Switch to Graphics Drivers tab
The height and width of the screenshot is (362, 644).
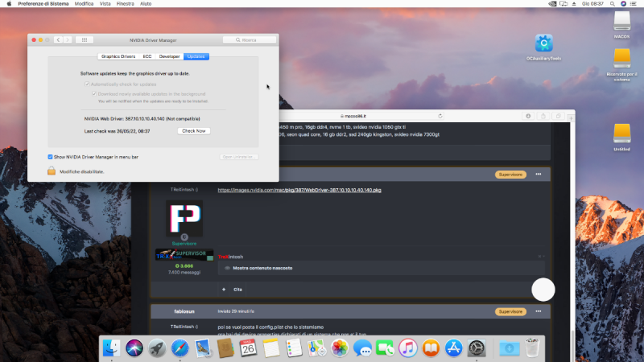tap(118, 56)
